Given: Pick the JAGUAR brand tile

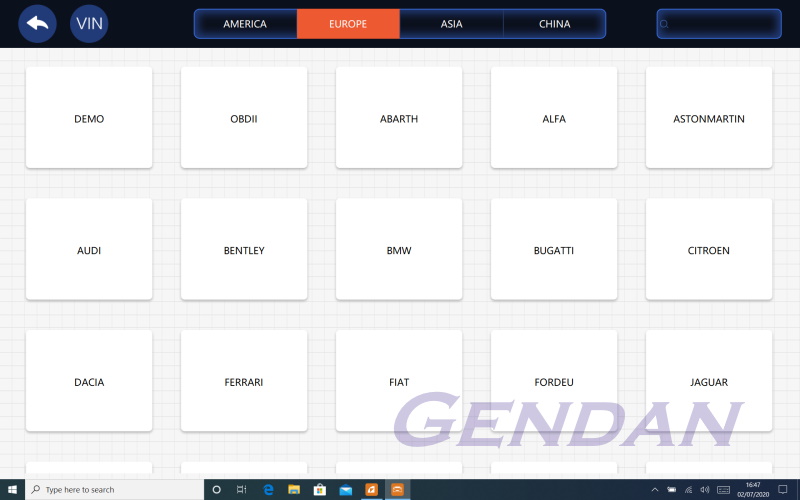Looking at the screenshot, I should (709, 381).
